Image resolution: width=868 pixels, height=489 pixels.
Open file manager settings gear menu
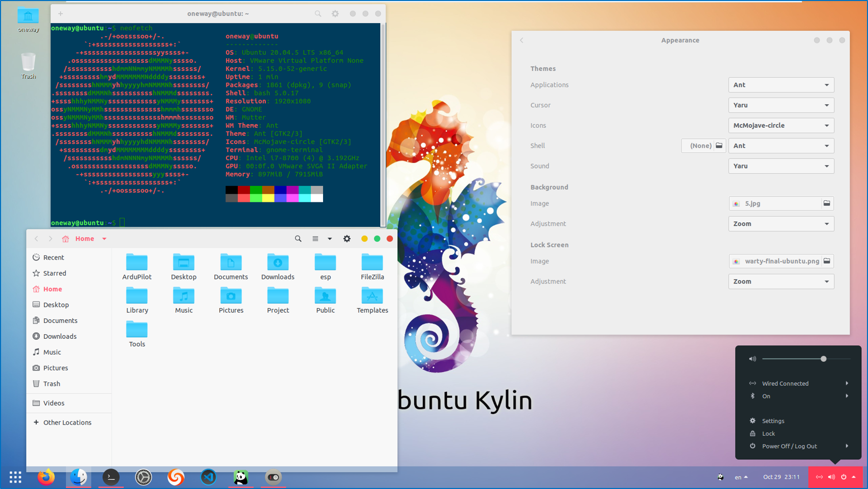[x=347, y=239]
